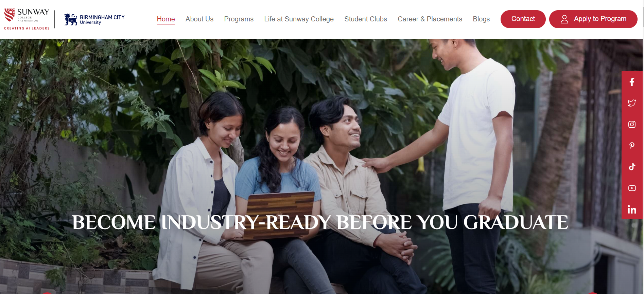Click the Sunway College Kathmandu logo
The width and height of the screenshot is (644, 294).
click(x=27, y=19)
